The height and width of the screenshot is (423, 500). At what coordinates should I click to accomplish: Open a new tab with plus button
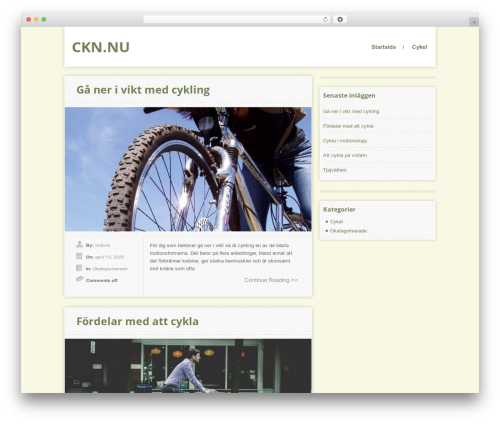pyautogui.click(x=474, y=22)
